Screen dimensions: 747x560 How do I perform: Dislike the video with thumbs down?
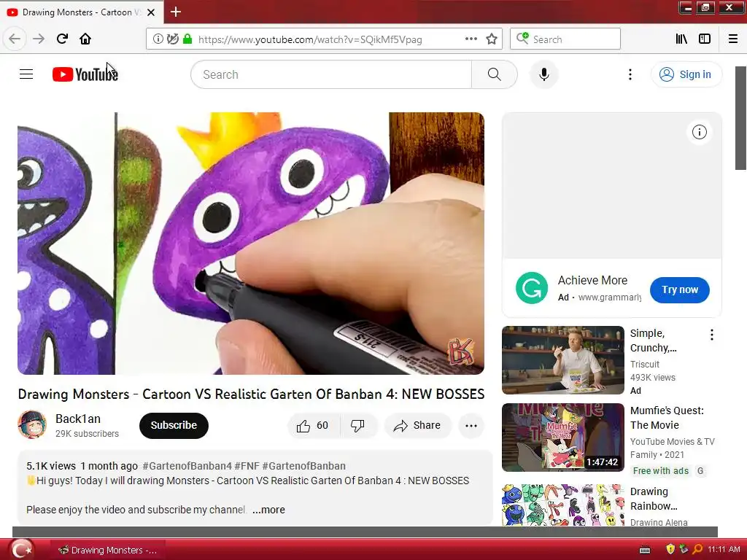coord(357,425)
